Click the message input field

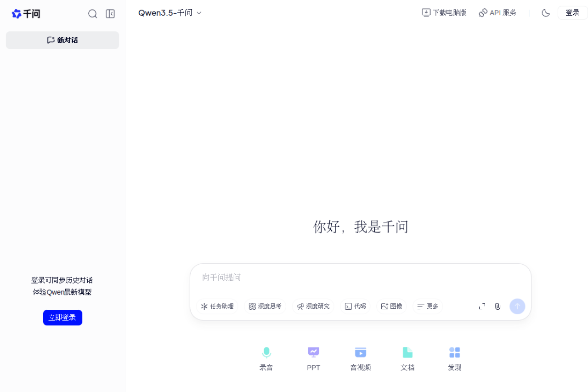point(322,277)
